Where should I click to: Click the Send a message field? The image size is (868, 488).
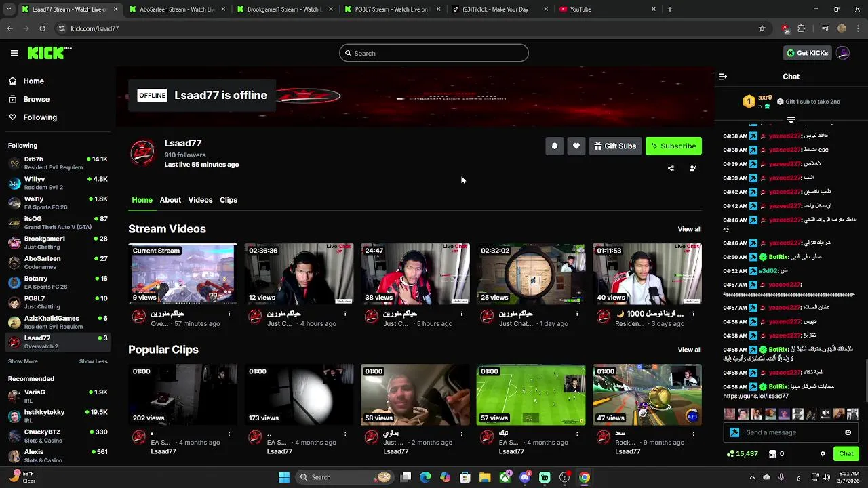[791, 432]
